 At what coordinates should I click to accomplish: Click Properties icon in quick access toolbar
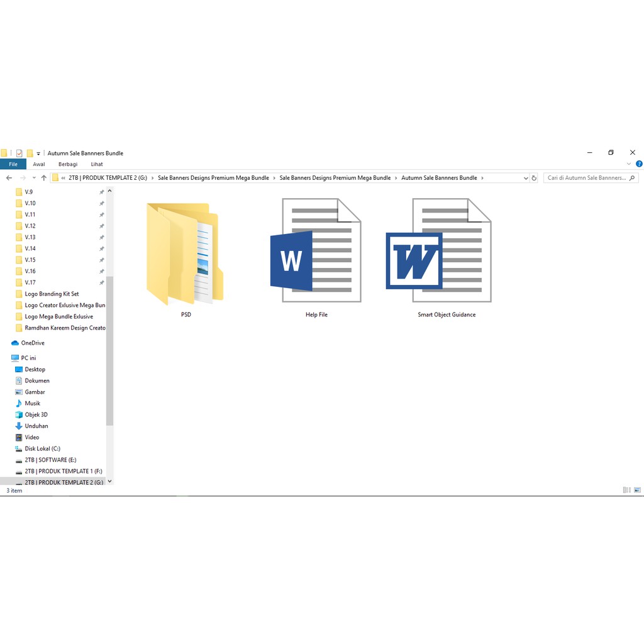(x=19, y=153)
